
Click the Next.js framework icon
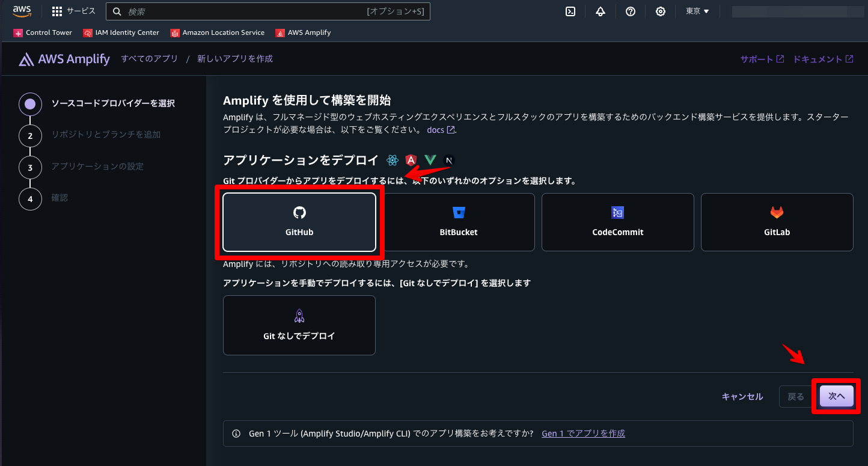pos(448,161)
